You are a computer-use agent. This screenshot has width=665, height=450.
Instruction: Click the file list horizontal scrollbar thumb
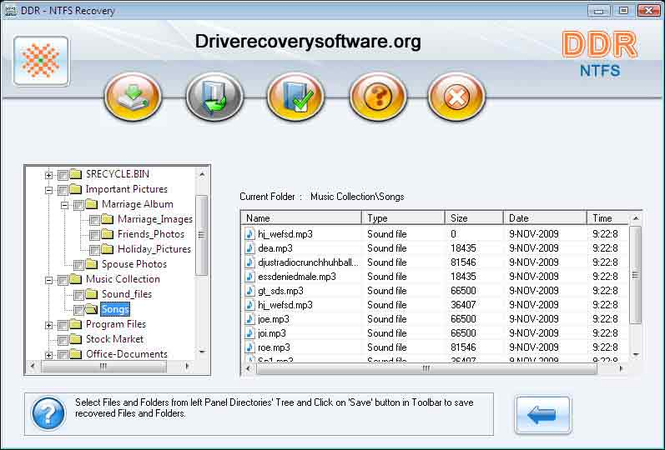tap(426, 369)
